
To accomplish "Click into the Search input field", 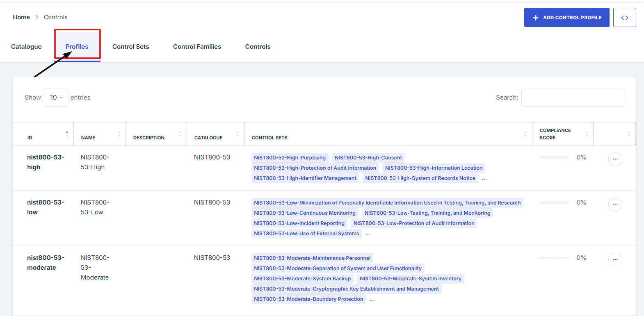I will 572,98.
